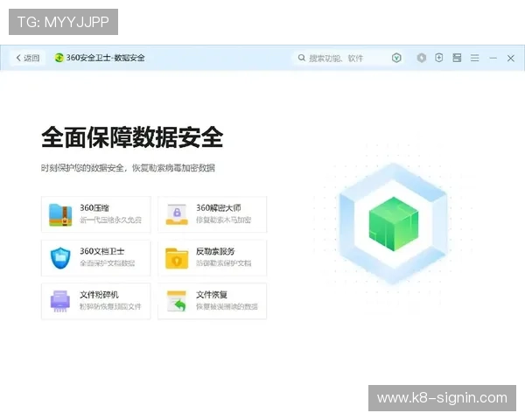This screenshot has width=525, height=420.
Task: Click the 恢复被误删除的数据 description
Action: click(x=227, y=307)
